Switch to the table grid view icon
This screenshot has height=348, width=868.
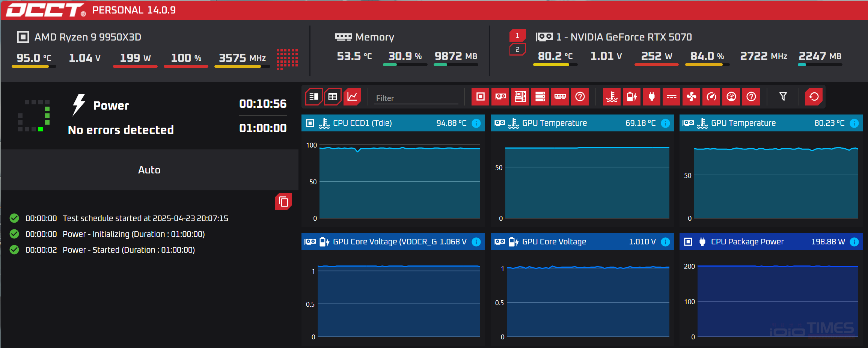[333, 97]
